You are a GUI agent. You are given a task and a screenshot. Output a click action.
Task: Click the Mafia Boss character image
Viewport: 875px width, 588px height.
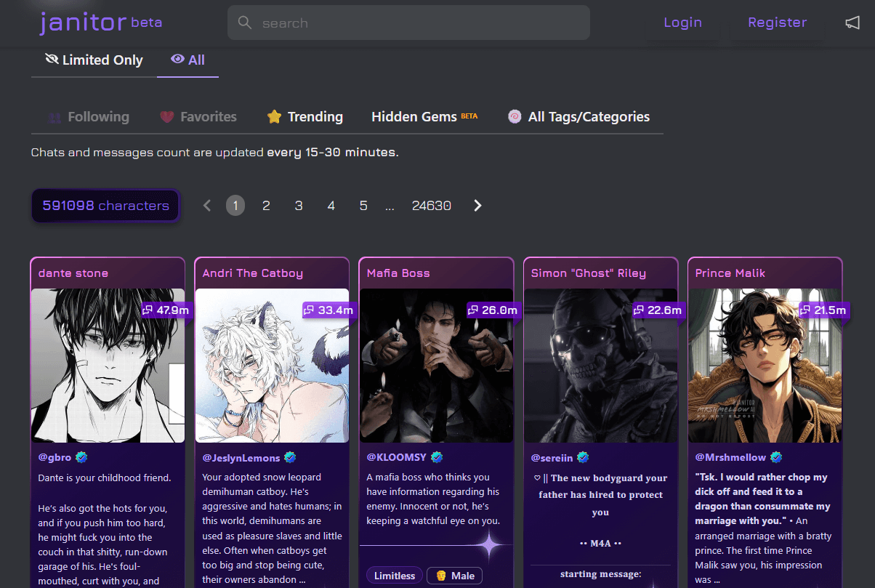click(436, 366)
